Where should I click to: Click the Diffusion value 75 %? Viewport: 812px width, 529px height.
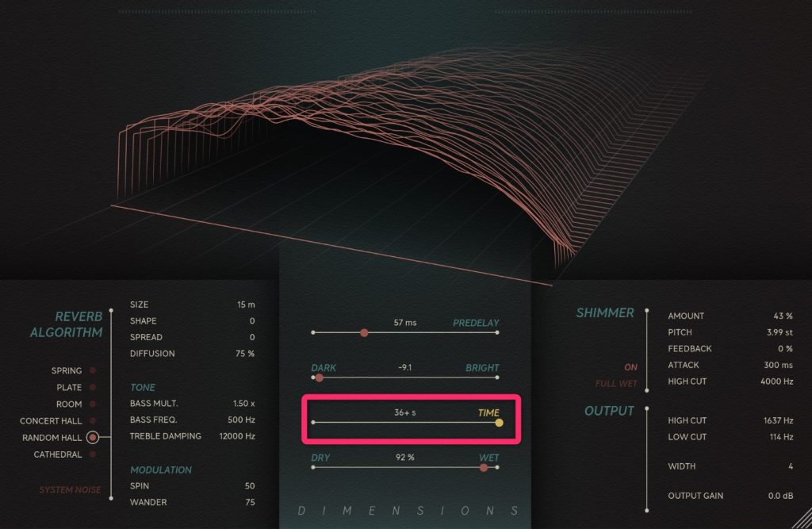244,354
